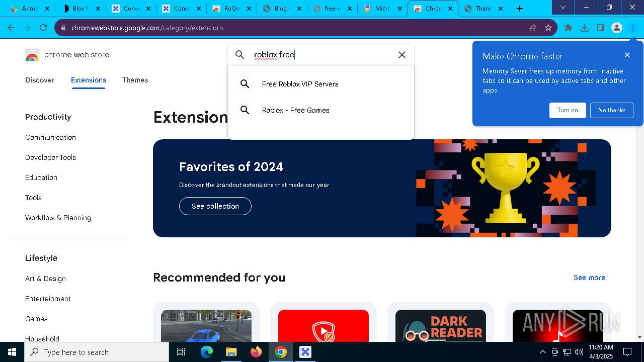Image resolution: width=644 pixels, height=362 pixels.
Task: Bookmark this page with the star icon
Action: coord(548,28)
